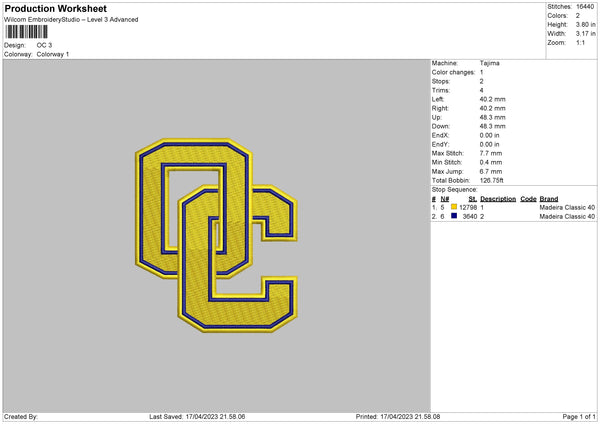Click stitch count '3640' in row 2
Screen dimensions: 600x424
(470, 217)
